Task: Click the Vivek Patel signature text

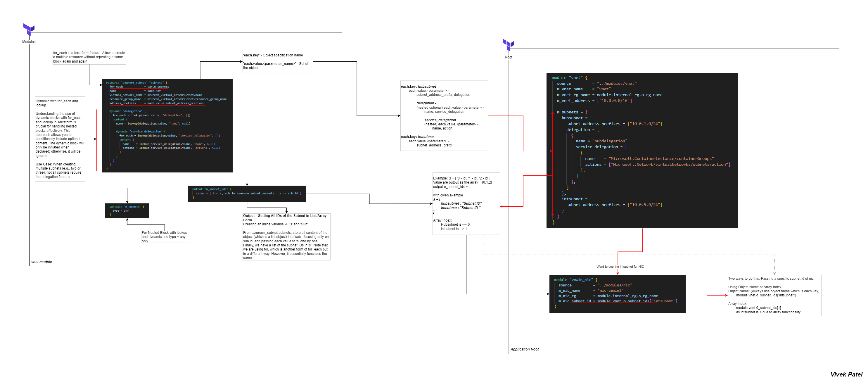Action: [846, 374]
